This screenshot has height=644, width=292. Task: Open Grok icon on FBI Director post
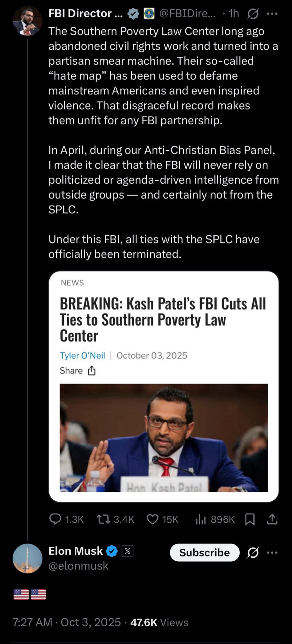pyautogui.click(x=253, y=14)
